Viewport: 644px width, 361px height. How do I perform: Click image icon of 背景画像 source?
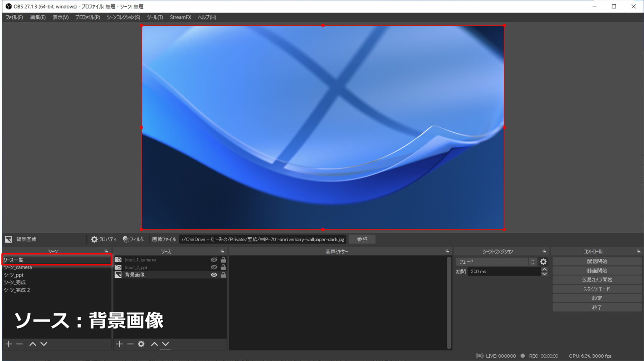(118, 275)
